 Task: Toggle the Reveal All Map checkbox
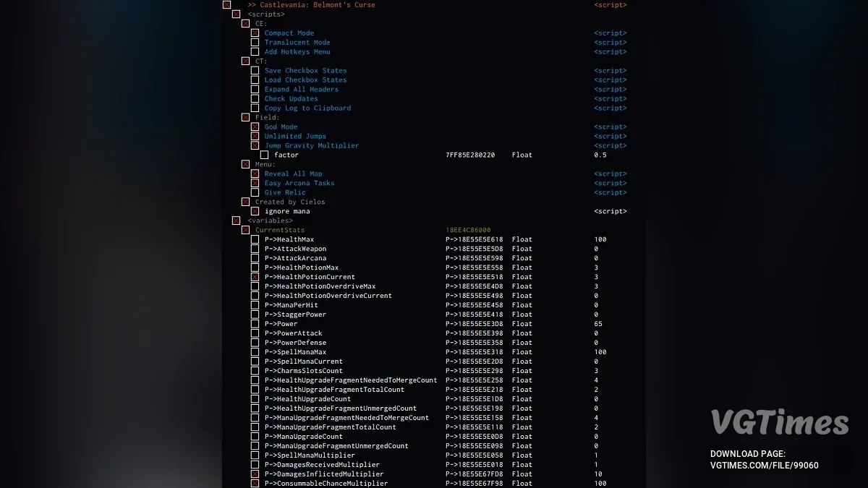point(255,174)
